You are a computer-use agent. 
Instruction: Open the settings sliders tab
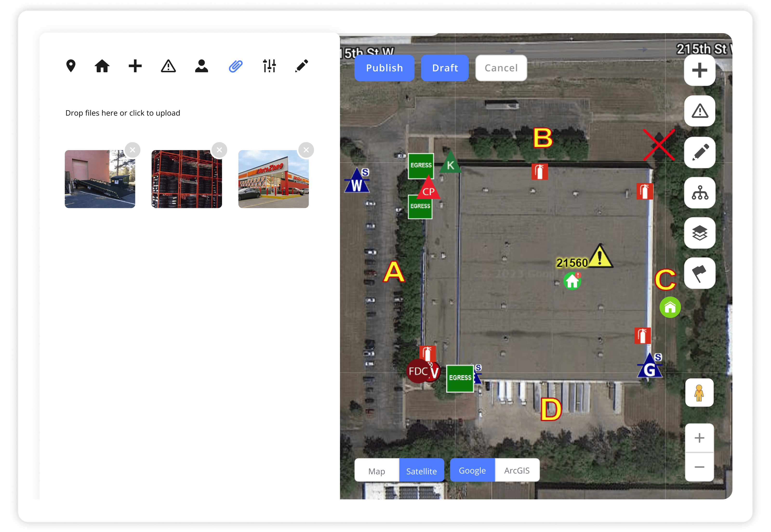pos(269,66)
